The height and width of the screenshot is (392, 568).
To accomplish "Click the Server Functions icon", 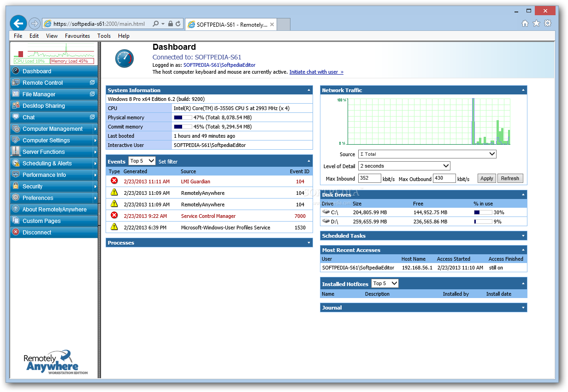I will tap(16, 152).
